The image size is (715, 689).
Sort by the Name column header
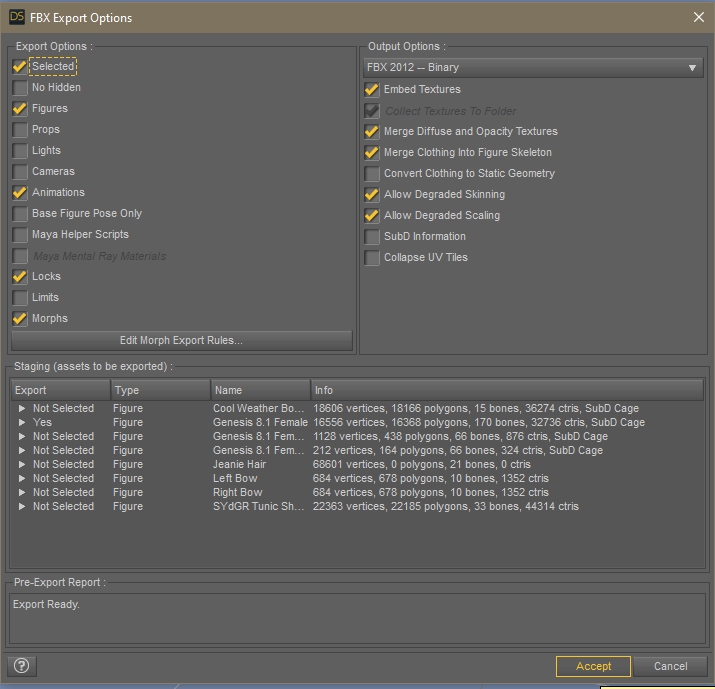point(261,390)
